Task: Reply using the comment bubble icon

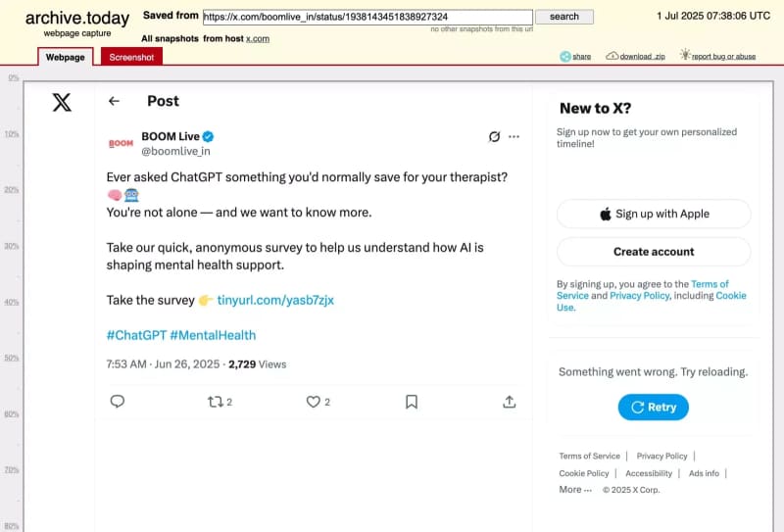Action: point(118,402)
